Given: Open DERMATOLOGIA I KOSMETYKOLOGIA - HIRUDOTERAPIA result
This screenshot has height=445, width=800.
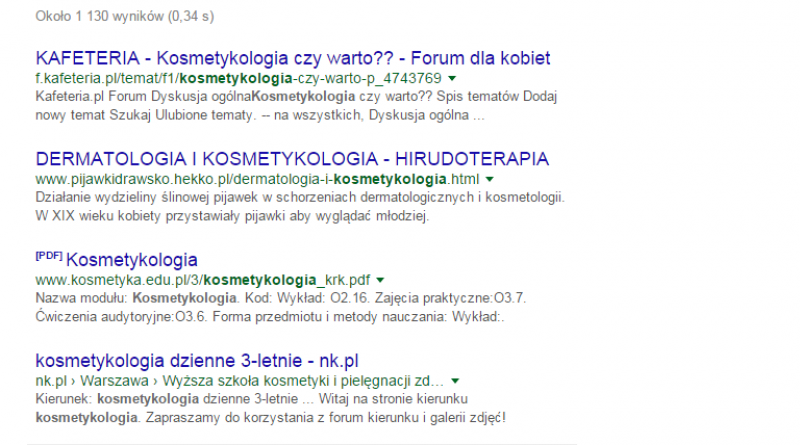Looking at the screenshot, I should tap(292, 159).
